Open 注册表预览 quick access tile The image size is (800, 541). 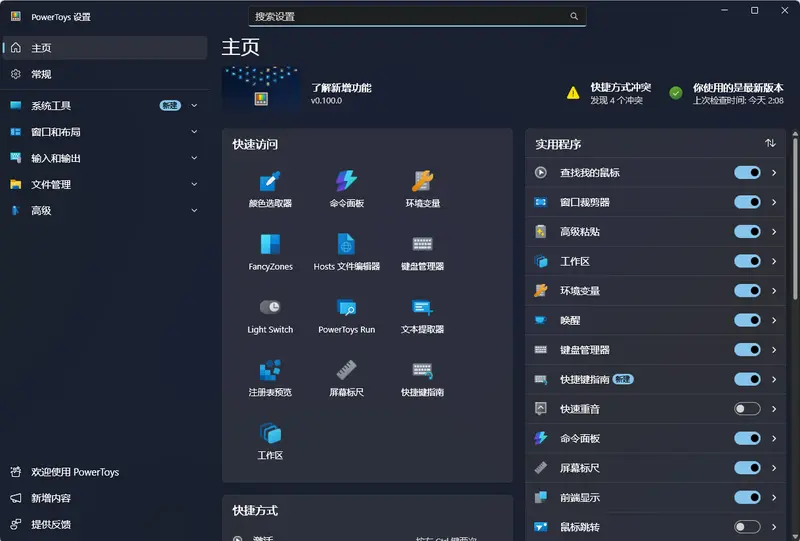pyautogui.click(x=270, y=378)
